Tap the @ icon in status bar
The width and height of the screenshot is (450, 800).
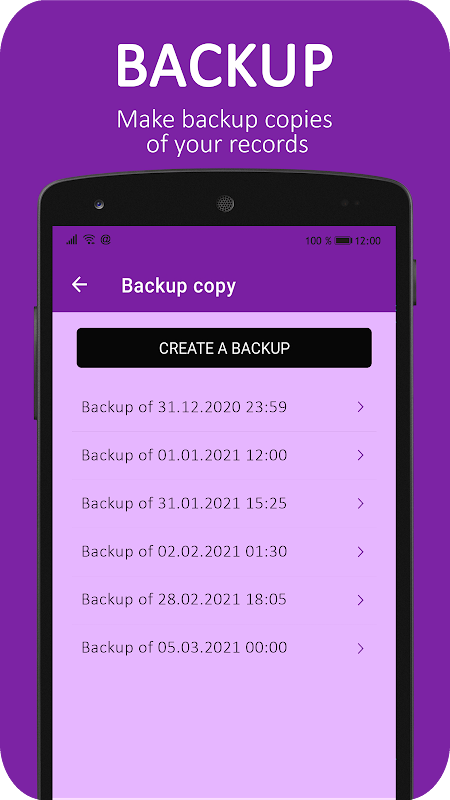point(106,240)
